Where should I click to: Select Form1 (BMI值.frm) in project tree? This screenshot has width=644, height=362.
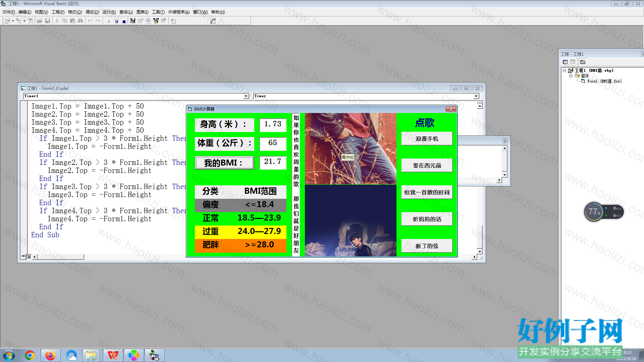604,81
